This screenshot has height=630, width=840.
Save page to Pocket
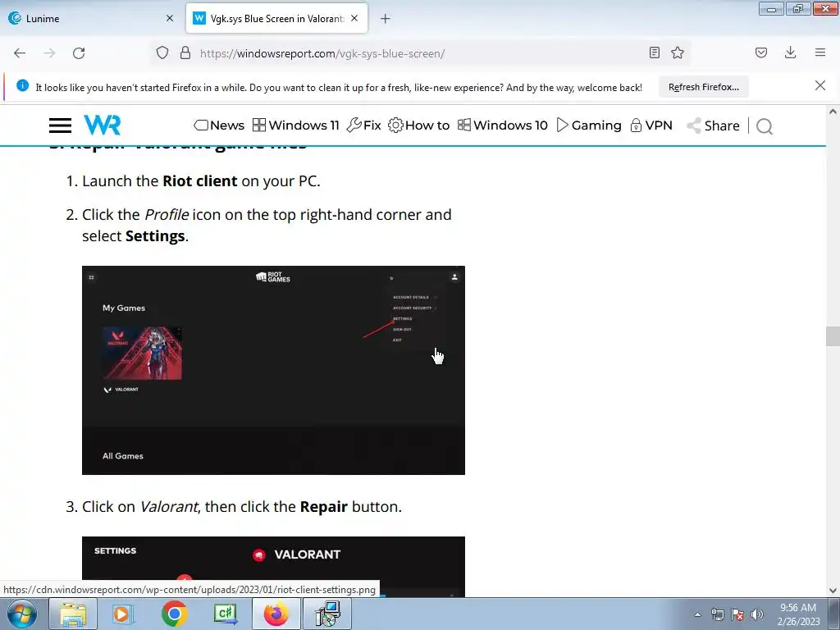point(761,52)
